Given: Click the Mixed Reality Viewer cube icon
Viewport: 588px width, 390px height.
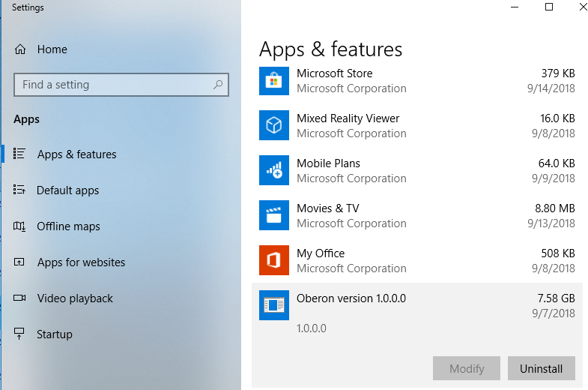Looking at the screenshot, I should (x=274, y=125).
